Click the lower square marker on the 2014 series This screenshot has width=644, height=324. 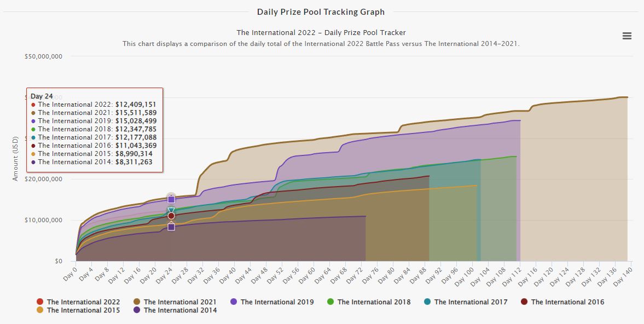(171, 227)
